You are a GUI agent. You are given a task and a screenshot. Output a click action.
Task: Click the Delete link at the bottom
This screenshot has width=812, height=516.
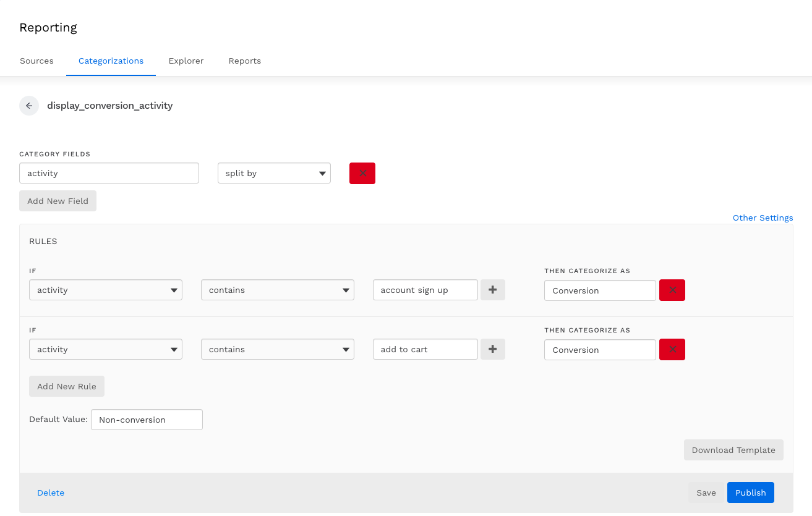click(x=51, y=493)
